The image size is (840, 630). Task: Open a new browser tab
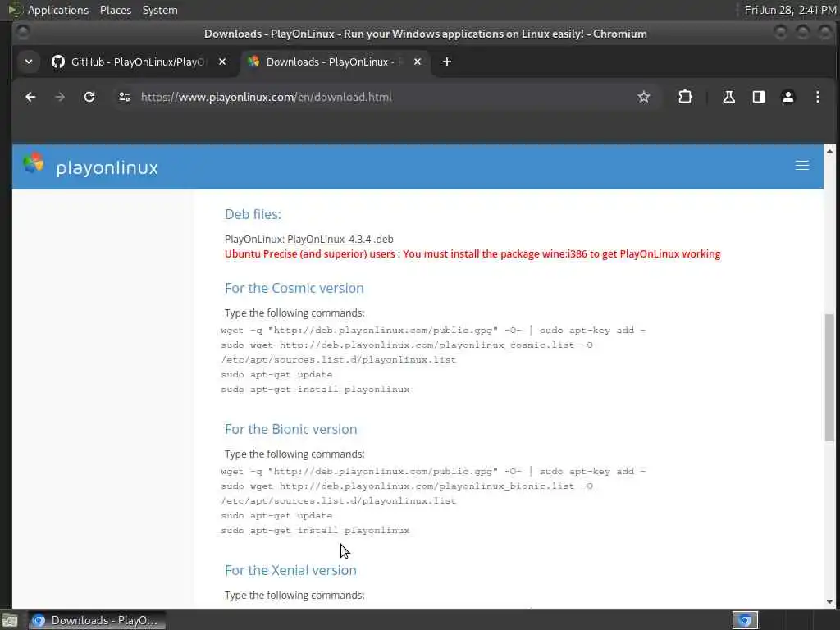pyautogui.click(x=447, y=62)
